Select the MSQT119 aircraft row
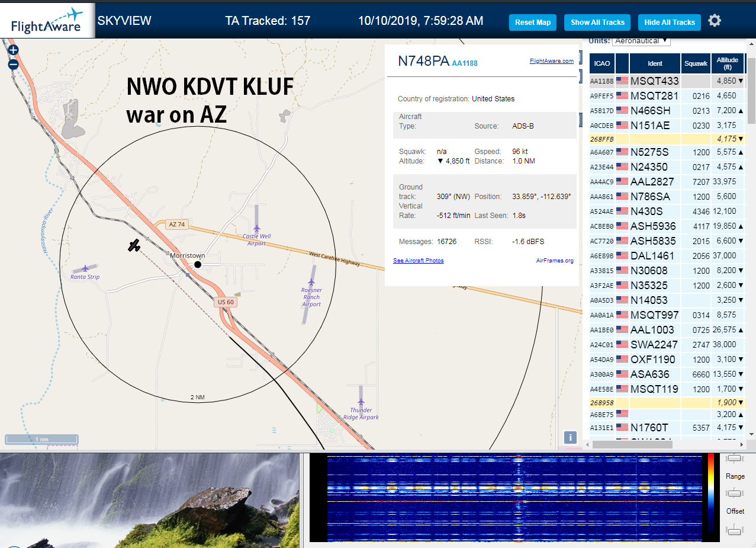The image size is (756, 548). pos(667,389)
